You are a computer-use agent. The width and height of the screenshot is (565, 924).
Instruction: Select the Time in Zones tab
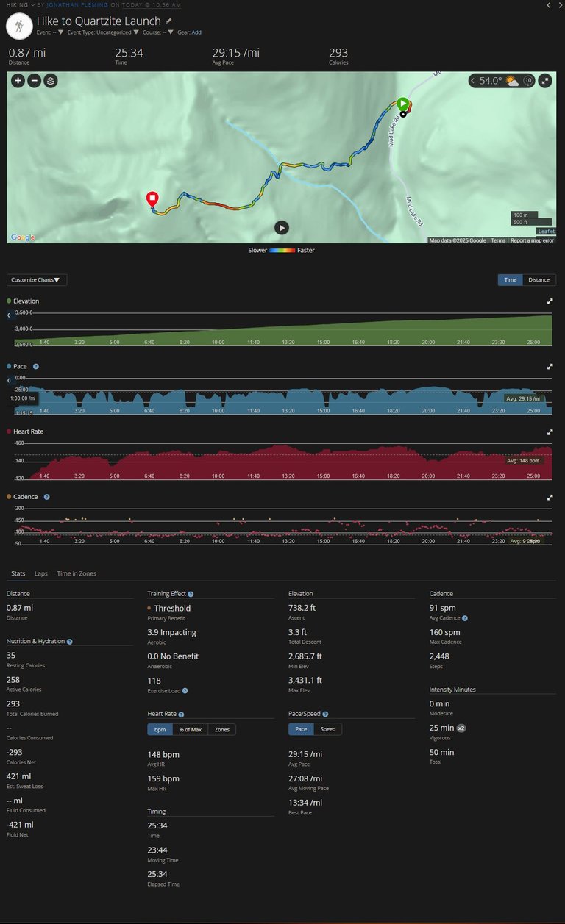point(77,573)
